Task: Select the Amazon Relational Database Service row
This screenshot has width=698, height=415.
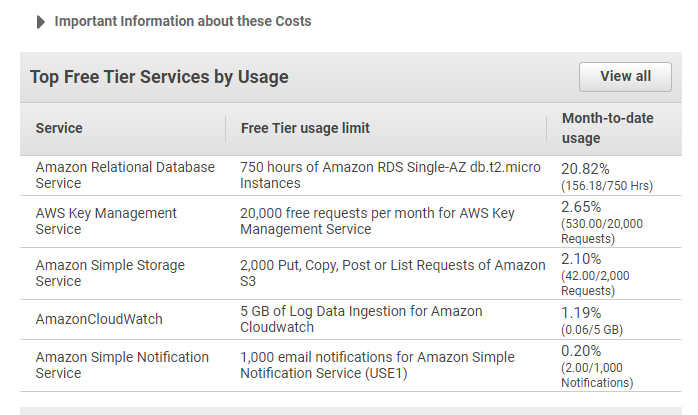Action: tap(125, 175)
